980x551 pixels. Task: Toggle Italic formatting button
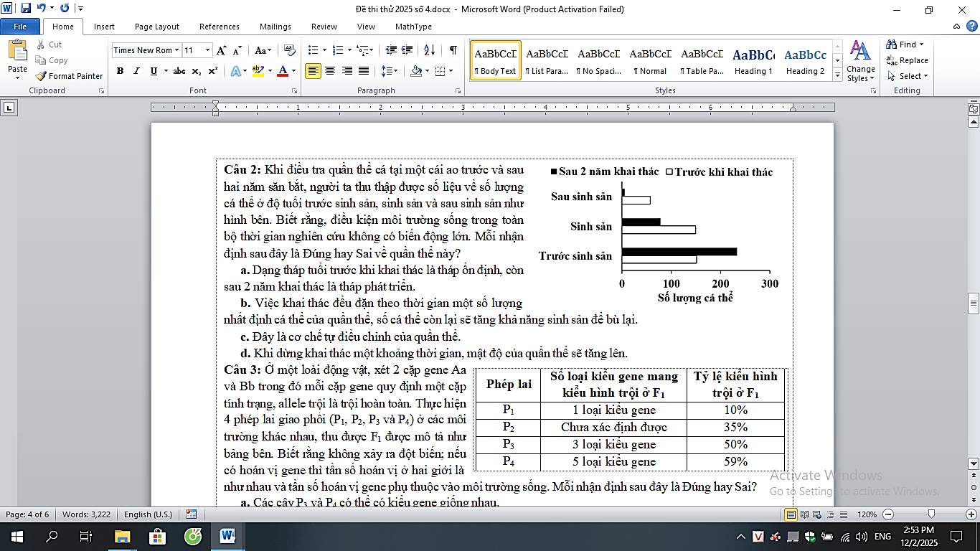click(136, 71)
